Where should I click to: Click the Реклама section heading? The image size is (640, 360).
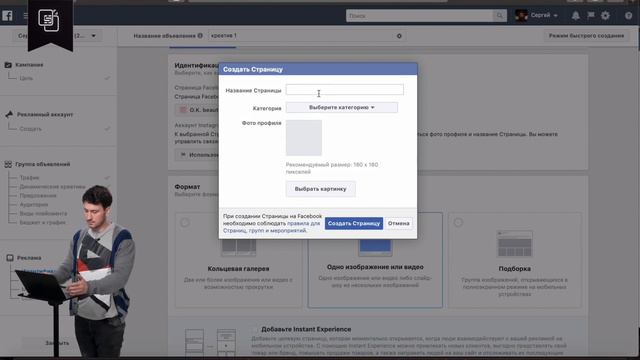pos(29,258)
